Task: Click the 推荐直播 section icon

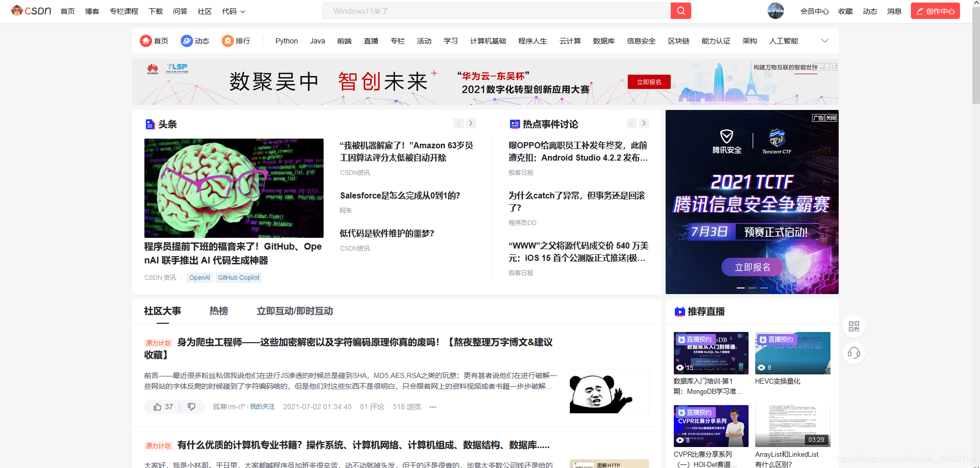Action: (x=679, y=311)
